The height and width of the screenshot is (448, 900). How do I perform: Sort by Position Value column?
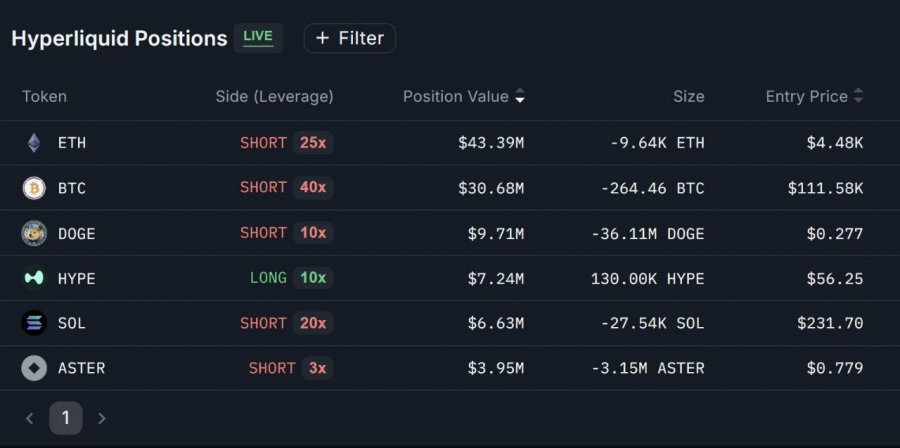coord(463,97)
